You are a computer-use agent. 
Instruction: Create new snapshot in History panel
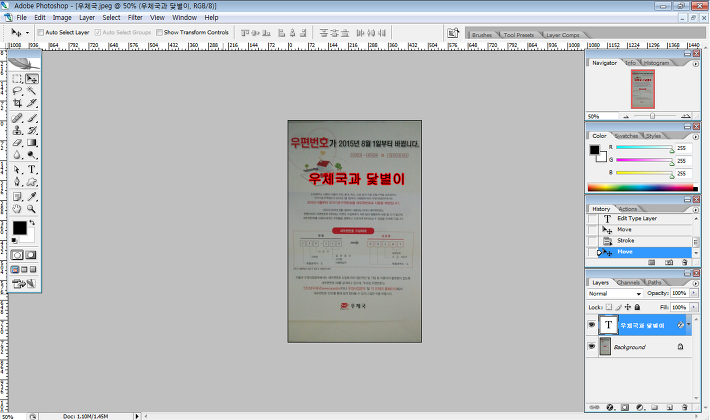[x=669, y=262]
